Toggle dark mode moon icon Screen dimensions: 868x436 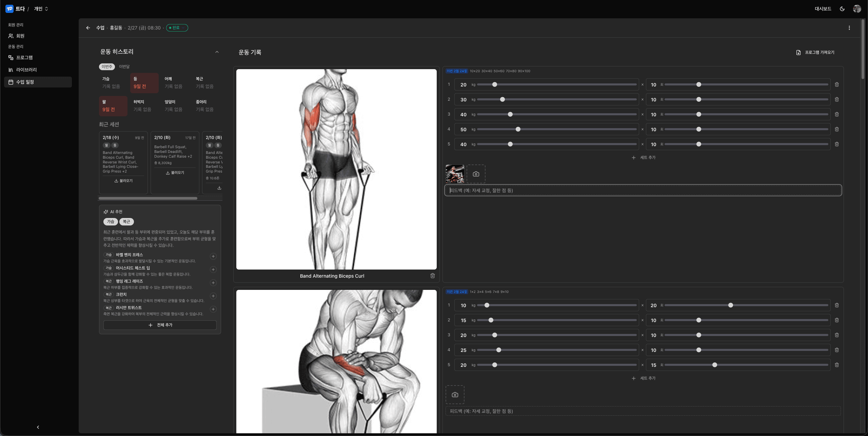[x=842, y=9]
